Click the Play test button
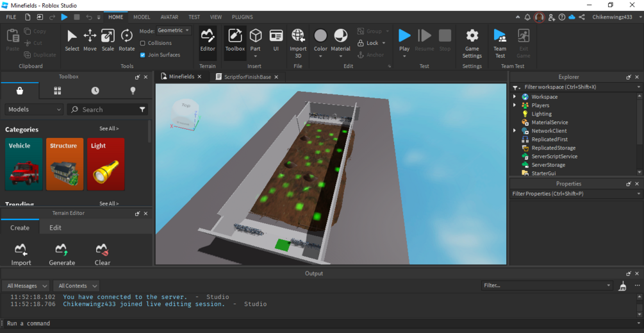Screen dimensions: 644x333 (x=404, y=36)
